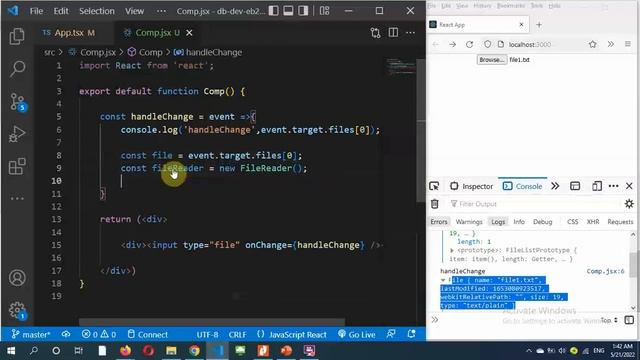Show additional views ellipsis in activity bar
640x360 pixels.
(x=17, y=198)
